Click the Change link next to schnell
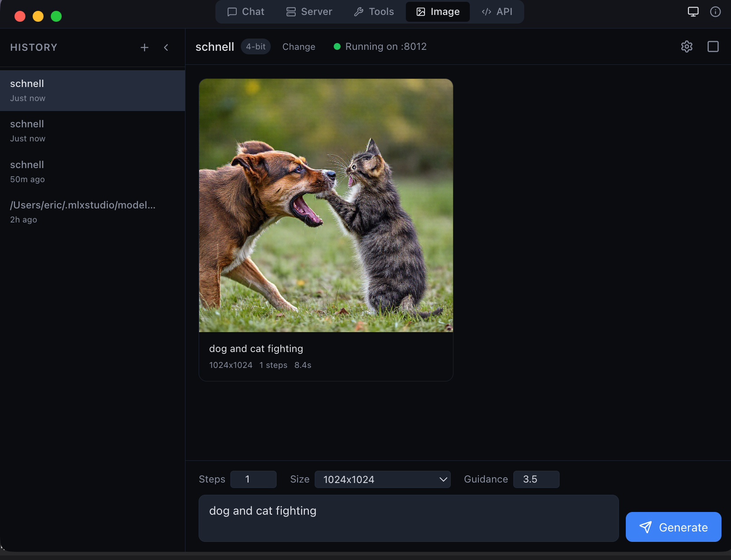 tap(298, 47)
